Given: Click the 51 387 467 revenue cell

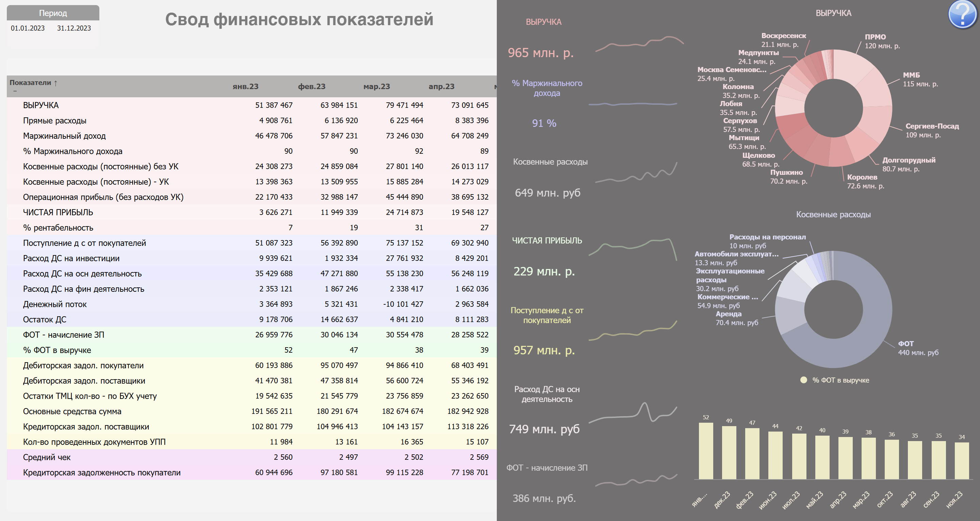Looking at the screenshot, I should click(274, 105).
